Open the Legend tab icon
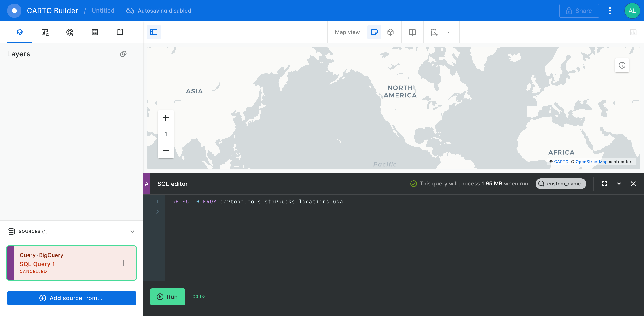 tap(95, 32)
